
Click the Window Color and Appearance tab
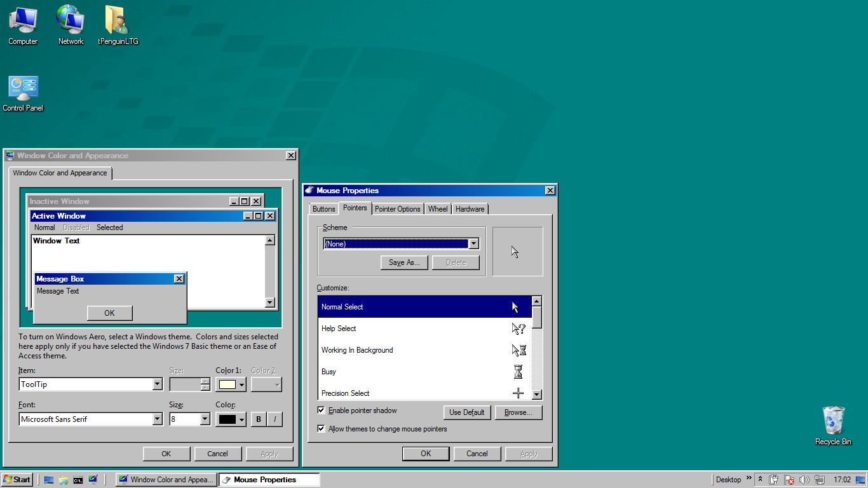point(60,173)
